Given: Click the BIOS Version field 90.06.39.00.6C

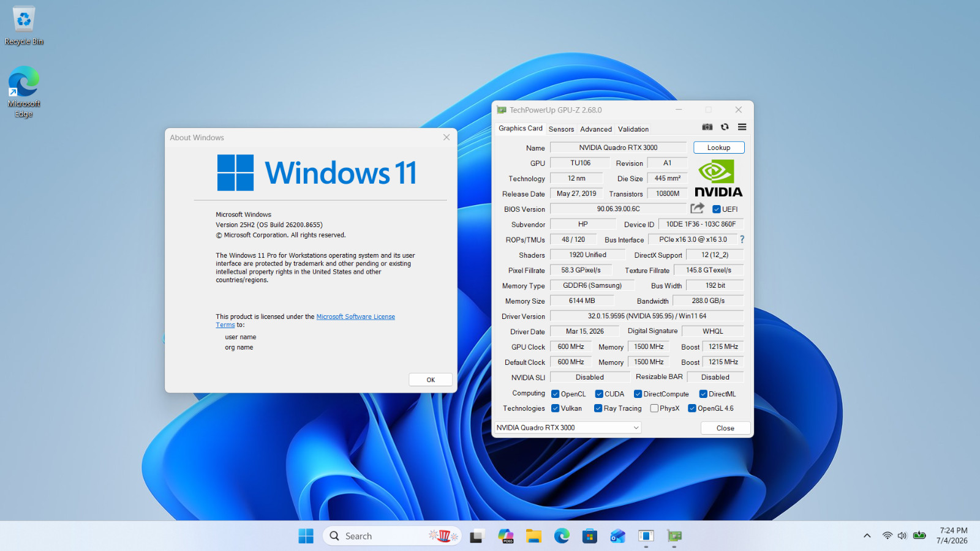Looking at the screenshot, I should pyautogui.click(x=618, y=209).
